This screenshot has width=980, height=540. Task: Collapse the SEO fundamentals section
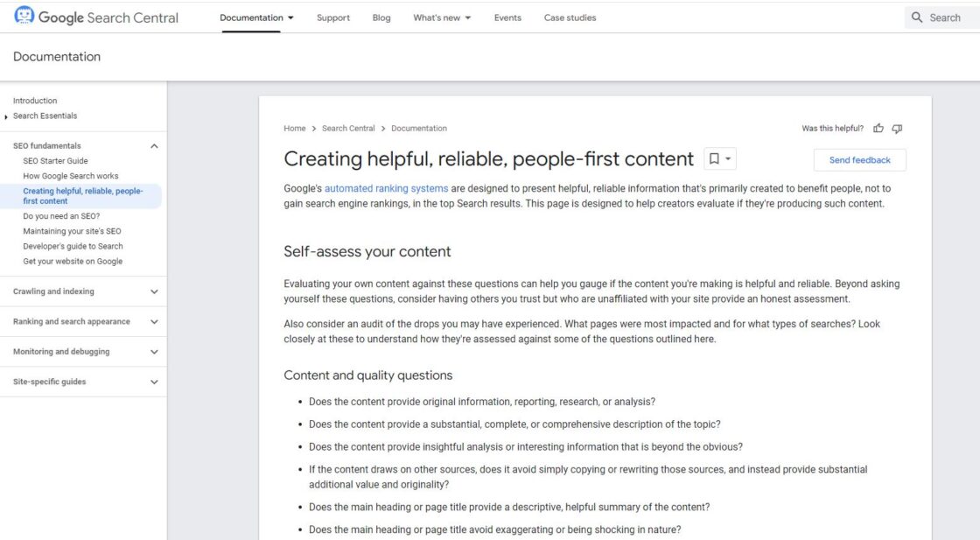154,145
